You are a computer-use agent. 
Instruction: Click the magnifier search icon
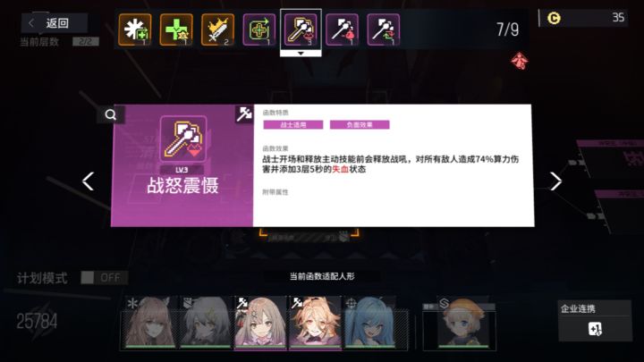click(x=110, y=115)
